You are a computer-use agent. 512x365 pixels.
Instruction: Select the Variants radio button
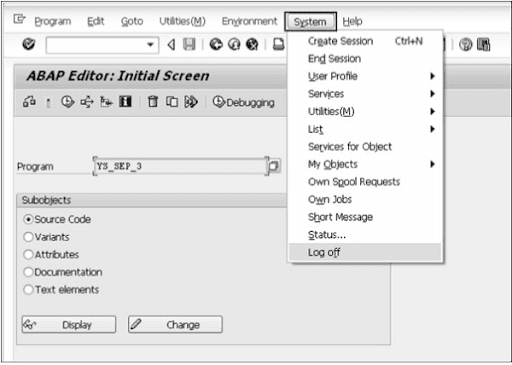29,237
